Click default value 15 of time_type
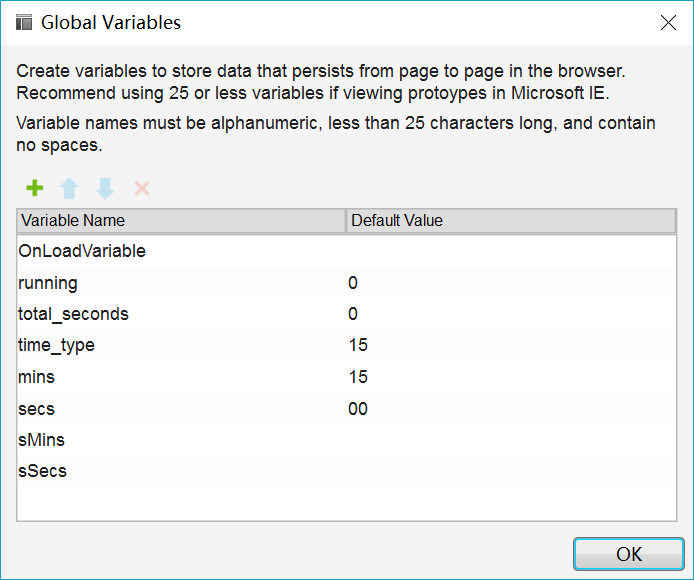 [x=358, y=345]
